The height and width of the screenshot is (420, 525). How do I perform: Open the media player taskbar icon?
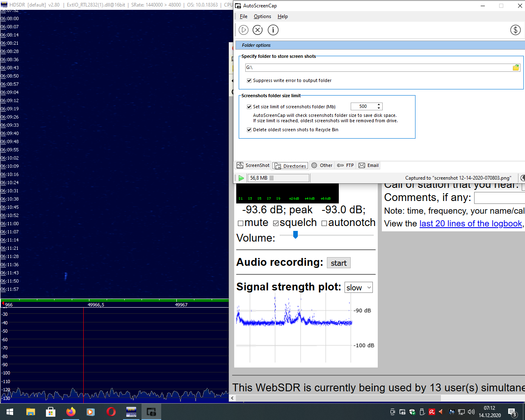[x=91, y=412]
